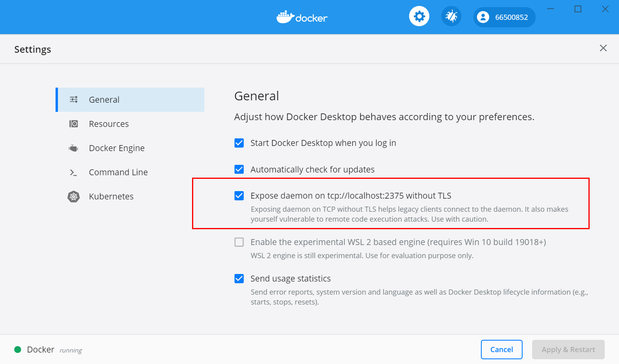This screenshot has height=364, width=619.
Task: Open the Docker Engine settings tab
Action: tap(130, 148)
